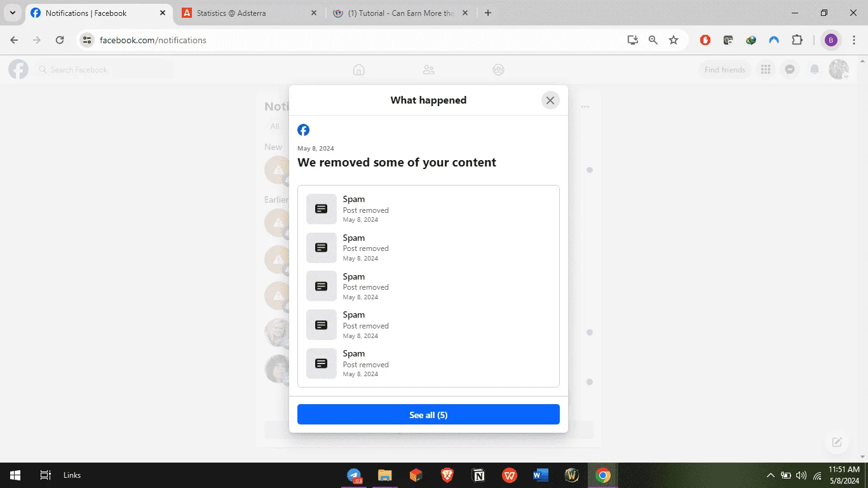Screen dimensions: 868x488
Task: Open Task View on the taskbar
Action: click(45, 475)
